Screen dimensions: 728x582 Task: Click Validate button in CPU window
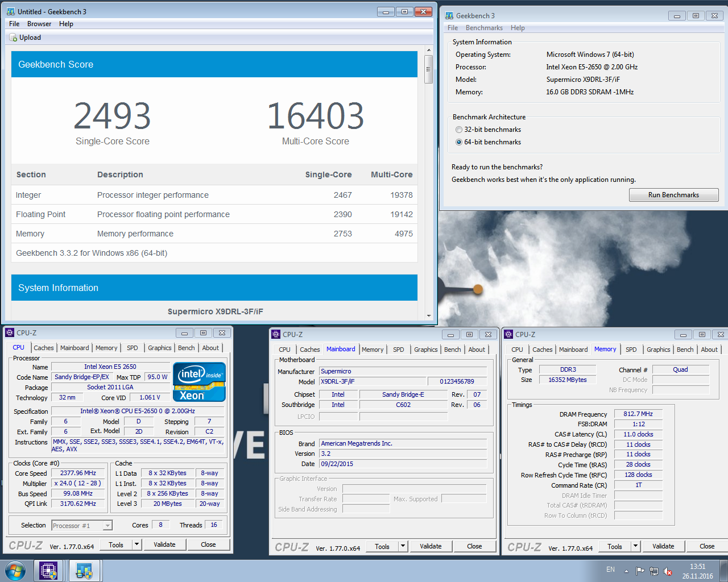pyautogui.click(x=164, y=544)
